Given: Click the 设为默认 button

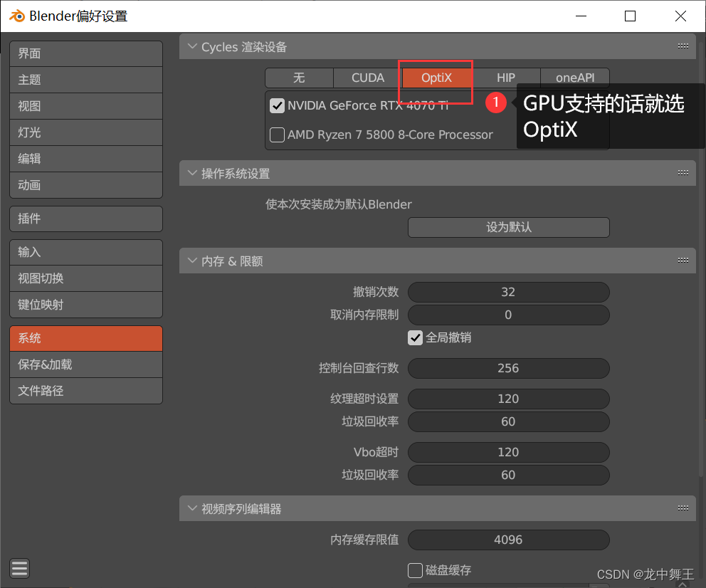Looking at the screenshot, I should point(508,227).
